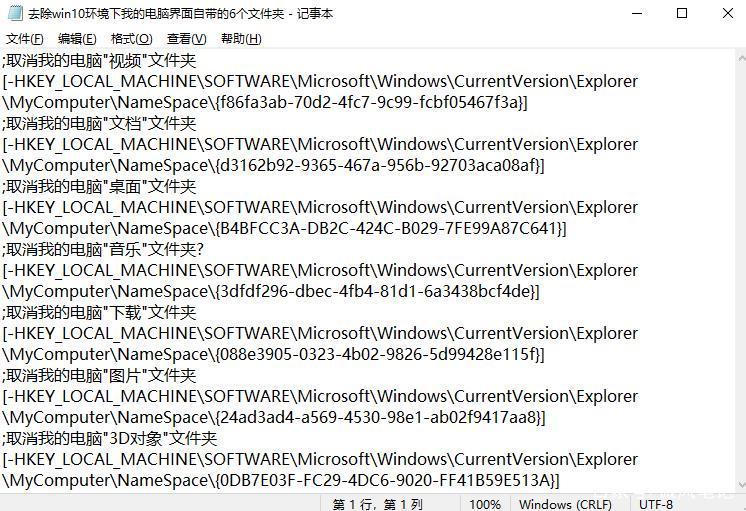Click the 100% zoom status indicator

(x=485, y=504)
